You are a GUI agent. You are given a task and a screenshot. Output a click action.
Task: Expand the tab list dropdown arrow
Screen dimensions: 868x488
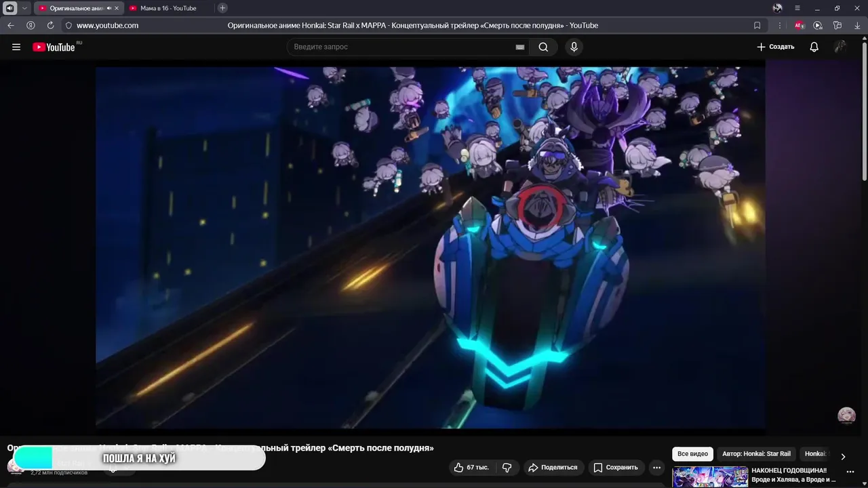point(24,8)
